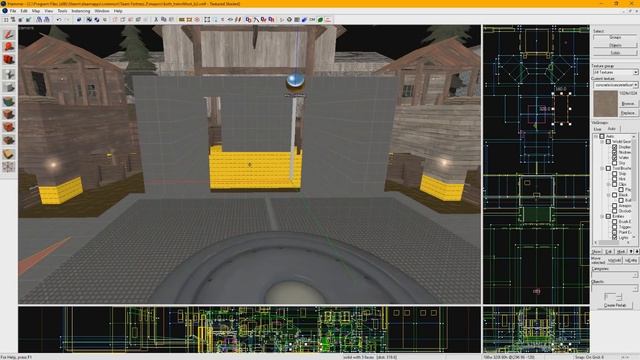The height and width of the screenshot is (360, 640).
Task: Click the Solids select mode button
Action: pyautogui.click(x=615, y=53)
